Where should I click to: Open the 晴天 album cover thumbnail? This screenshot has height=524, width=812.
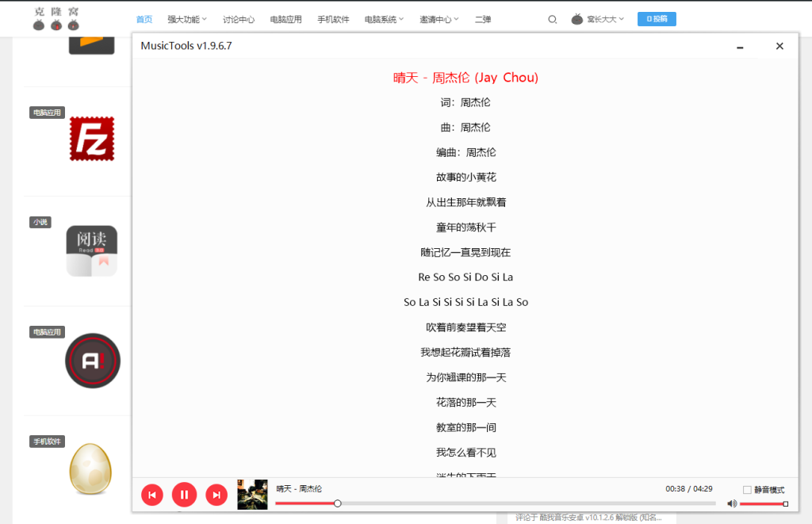point(252,495)
